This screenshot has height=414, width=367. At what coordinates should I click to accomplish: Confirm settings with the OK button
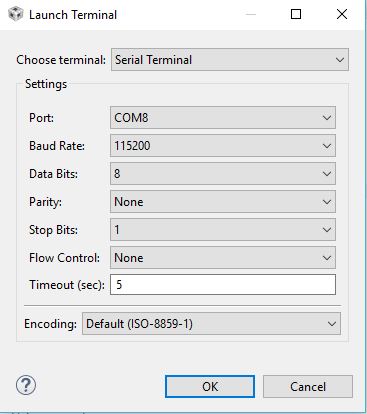pyautogui.click(x=210, y=387)
